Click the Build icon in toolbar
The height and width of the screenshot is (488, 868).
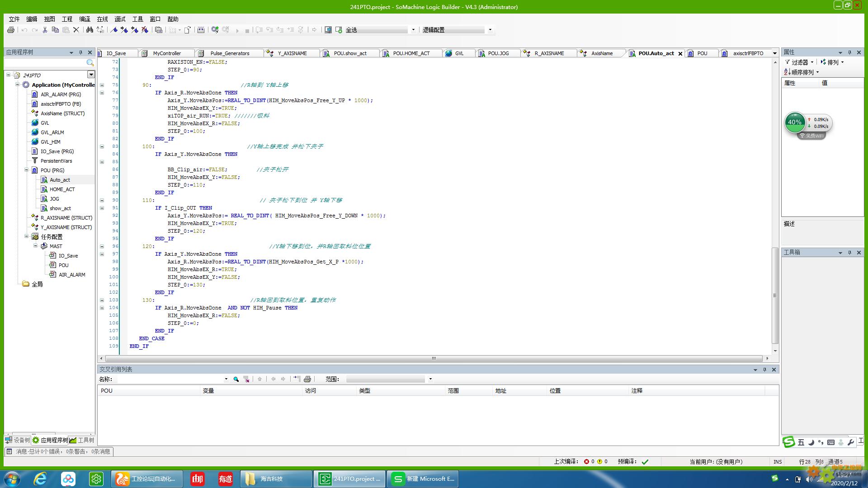click(201, 30)
